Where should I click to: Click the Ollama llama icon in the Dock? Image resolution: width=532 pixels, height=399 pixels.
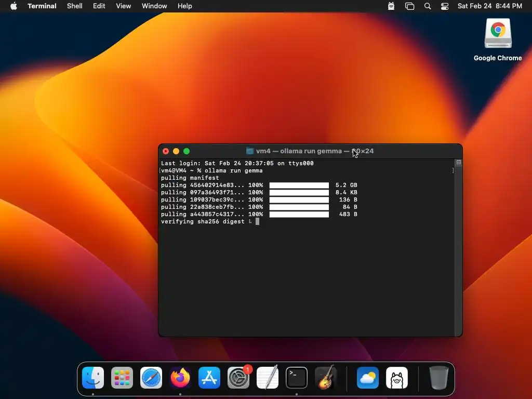click(397, 378)
